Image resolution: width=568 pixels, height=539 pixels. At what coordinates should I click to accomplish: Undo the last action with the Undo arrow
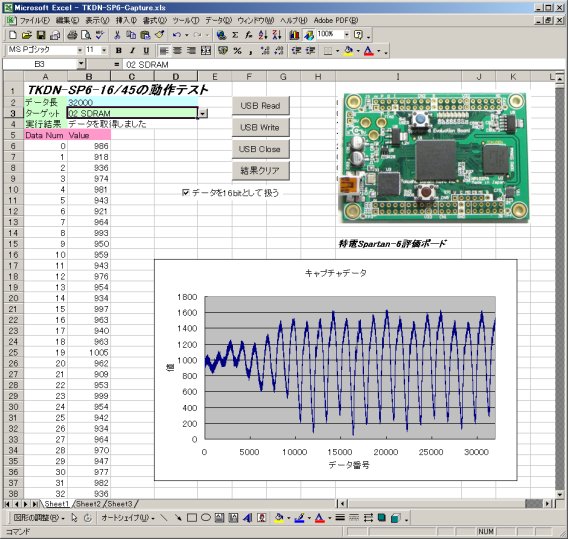(177, 35)
